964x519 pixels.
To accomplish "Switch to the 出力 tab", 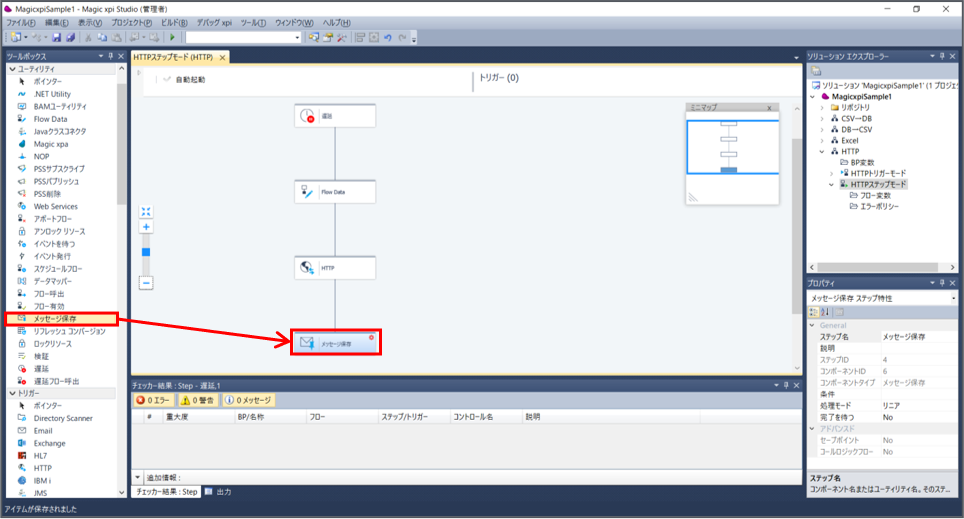I will 222,492.
